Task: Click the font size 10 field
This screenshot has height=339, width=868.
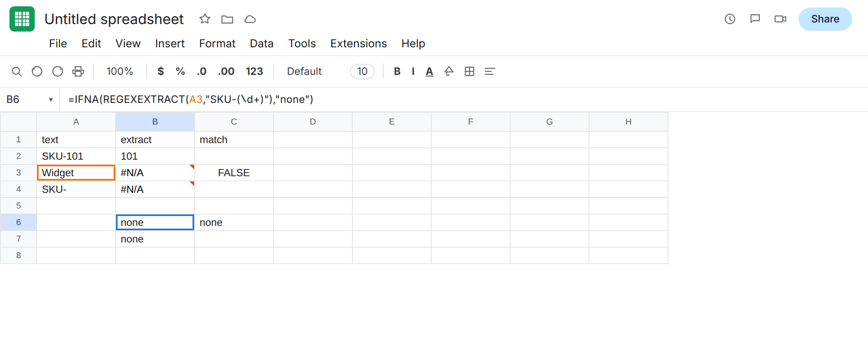Action: point(362,71)
